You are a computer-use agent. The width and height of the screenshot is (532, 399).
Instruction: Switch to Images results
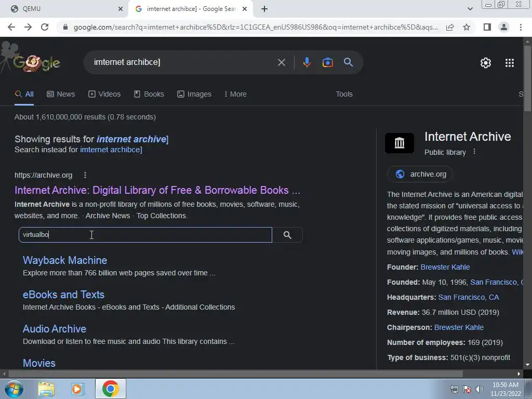pyautogui.click(x=194, y=95)
